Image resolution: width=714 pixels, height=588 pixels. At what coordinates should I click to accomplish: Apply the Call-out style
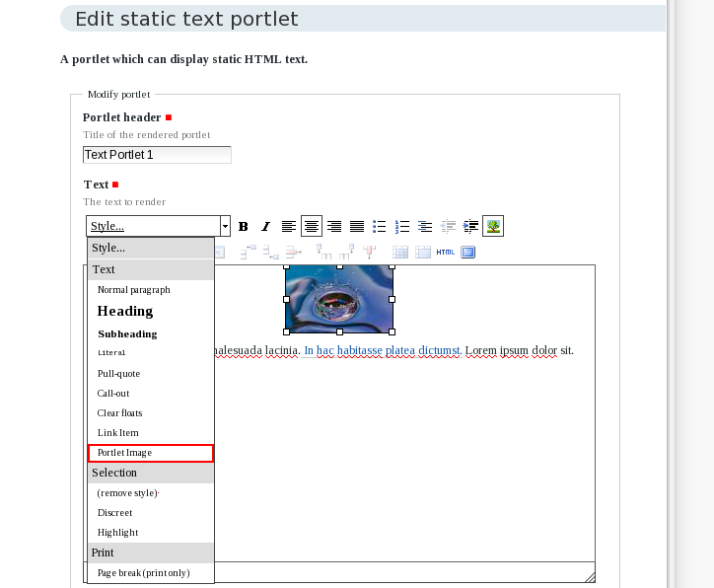(151, 393)
